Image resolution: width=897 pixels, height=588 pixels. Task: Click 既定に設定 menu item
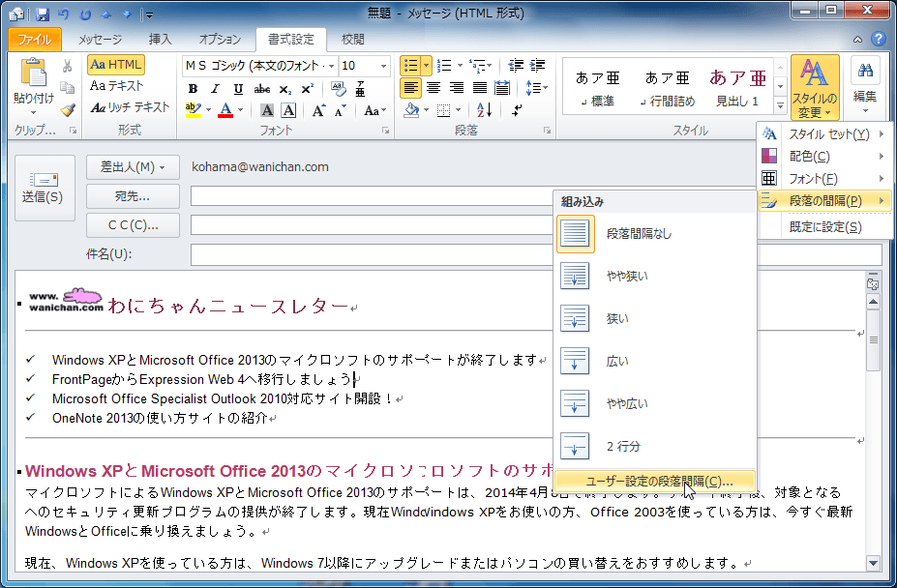click(x=825, y=227)
